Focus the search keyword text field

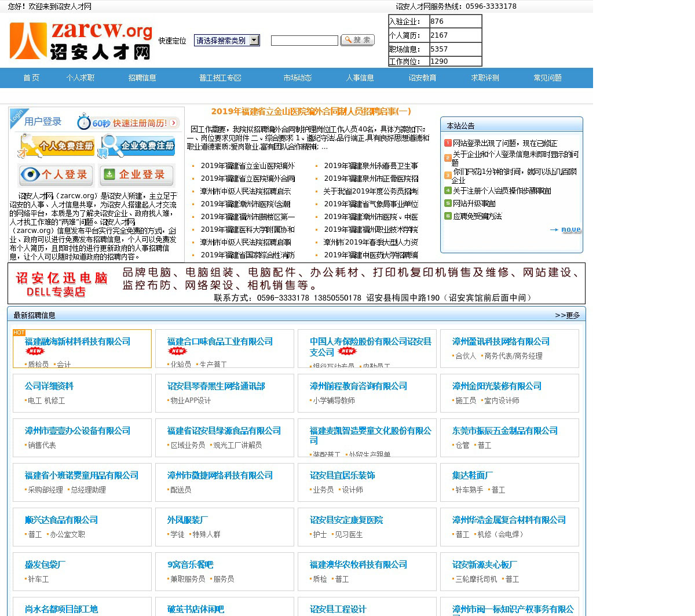[304, 41]
